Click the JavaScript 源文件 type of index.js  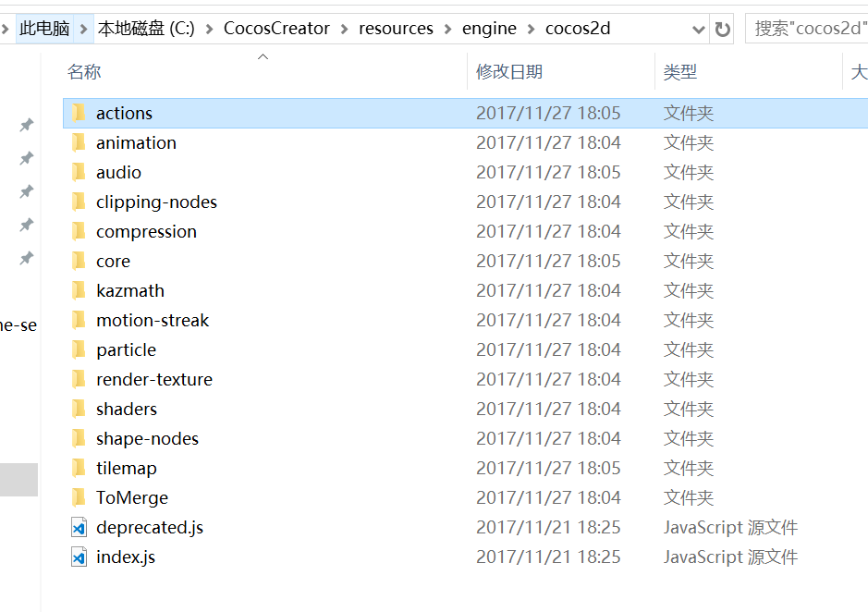point(730,557)
